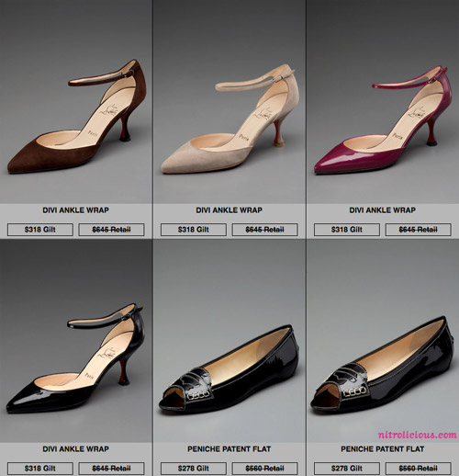This screenshot has width=459, height=476.
Task: Open the Peniche Patent Flat photo with watermark
Action: pyautogui.click(x=383, y=341)
